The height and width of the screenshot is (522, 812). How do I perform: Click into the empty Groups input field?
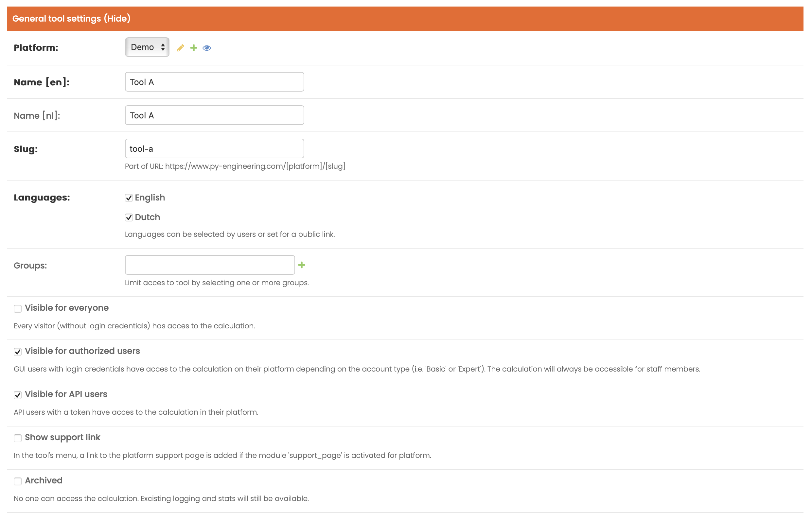[x=210, y=265]
